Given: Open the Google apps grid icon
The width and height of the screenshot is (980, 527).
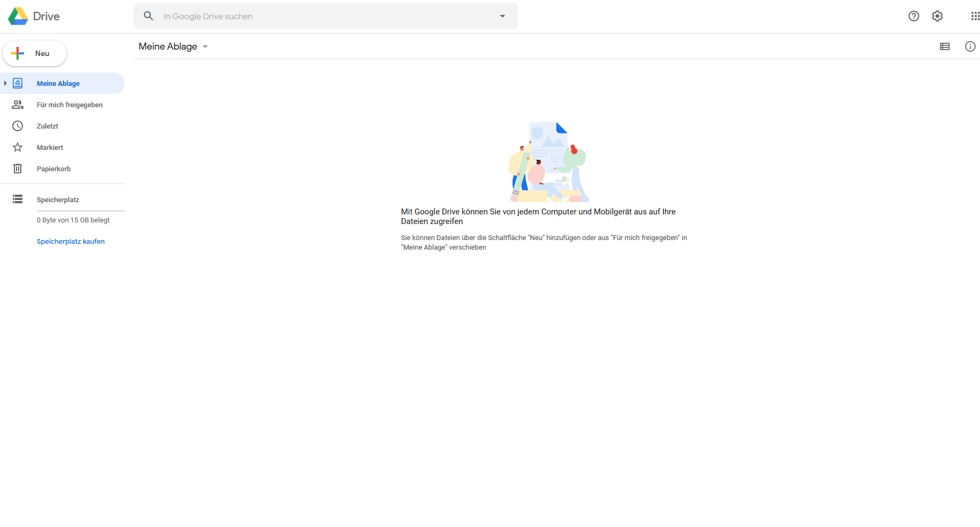Looking at the screenshot, I should pos(975,16).
